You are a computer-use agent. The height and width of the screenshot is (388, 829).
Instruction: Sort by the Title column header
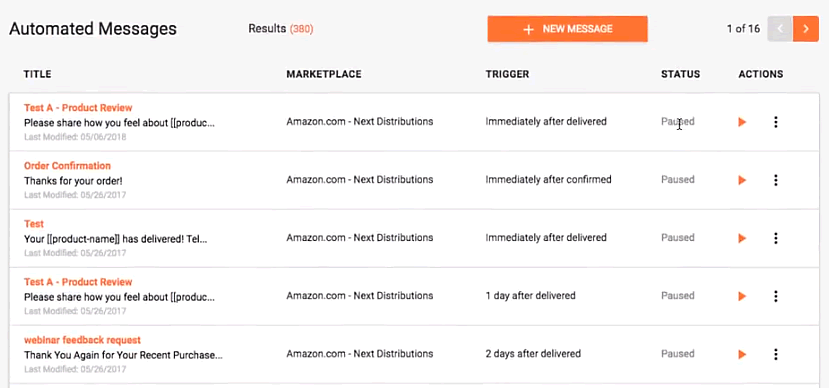click(38, 74)
